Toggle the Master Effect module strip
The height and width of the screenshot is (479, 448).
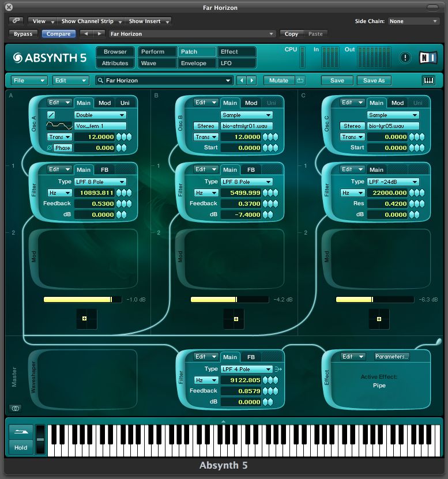pos(326,378)
